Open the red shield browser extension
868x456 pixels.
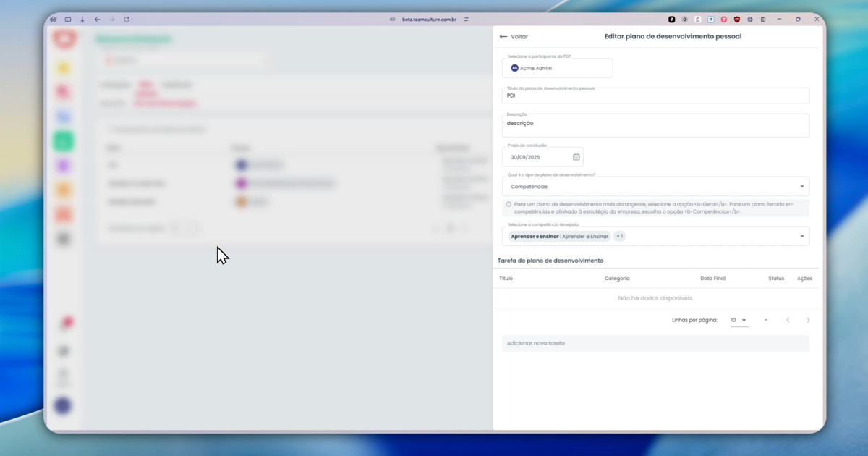tap(737, 20)
